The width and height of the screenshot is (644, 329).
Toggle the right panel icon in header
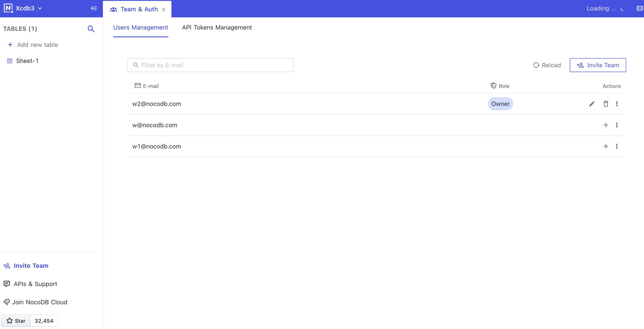click(639, 8)
